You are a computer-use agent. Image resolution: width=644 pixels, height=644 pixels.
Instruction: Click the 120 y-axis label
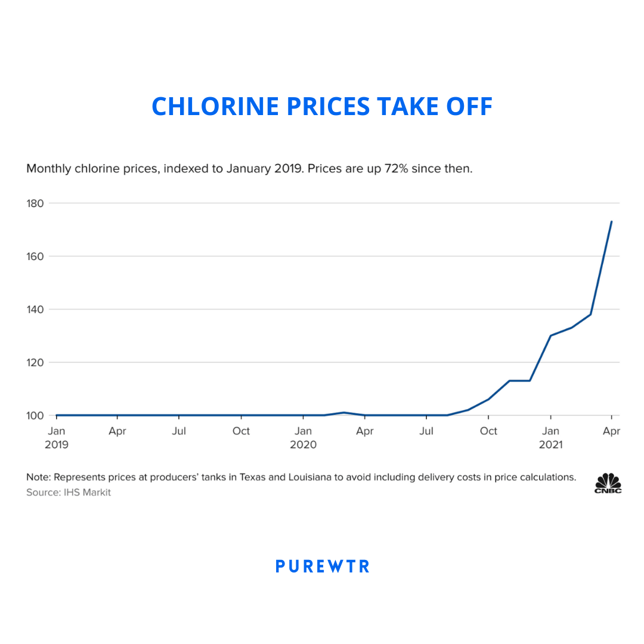(x=35, y=363)
